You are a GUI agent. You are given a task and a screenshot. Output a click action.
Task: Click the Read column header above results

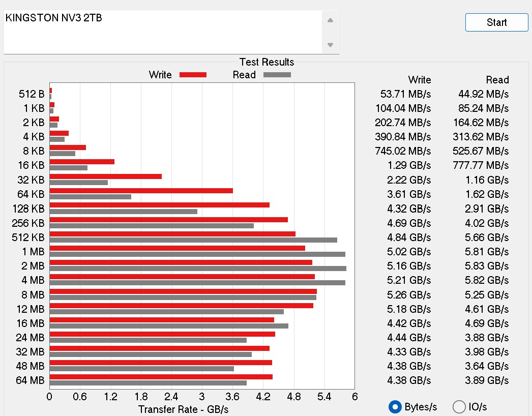point(497,80)
